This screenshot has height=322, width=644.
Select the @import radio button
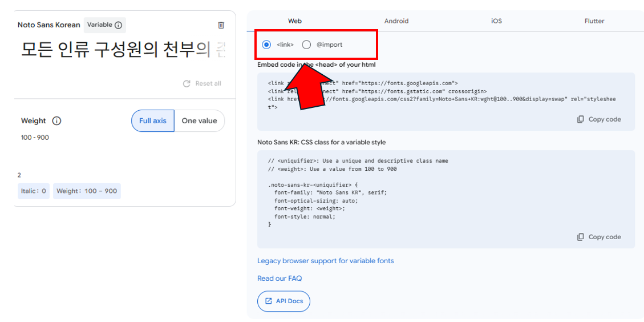(306, 45)
